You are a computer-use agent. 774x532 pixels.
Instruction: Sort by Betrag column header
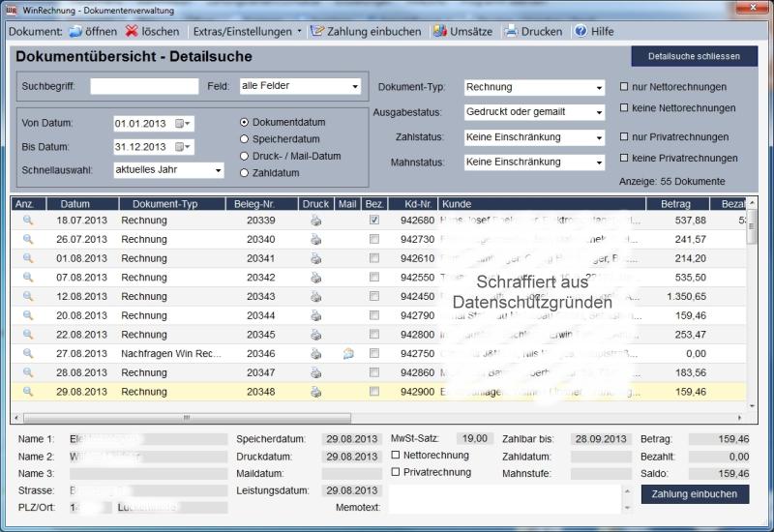(x=677, y=204)
